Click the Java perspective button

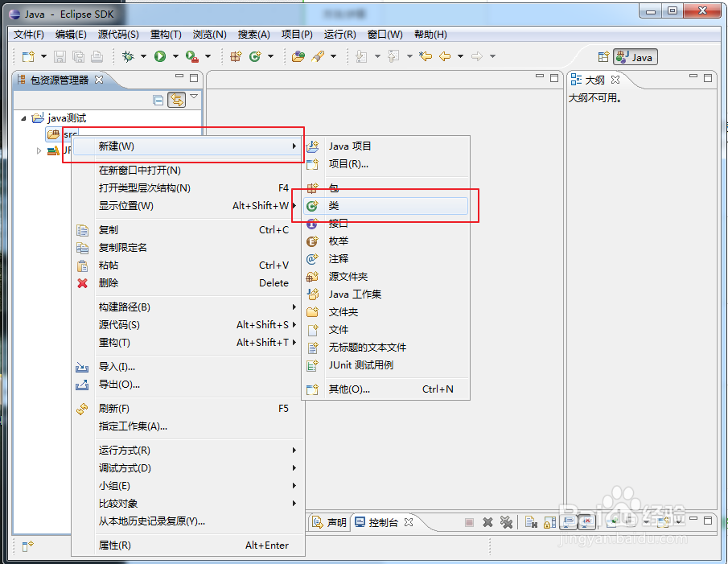coord(635,57)
